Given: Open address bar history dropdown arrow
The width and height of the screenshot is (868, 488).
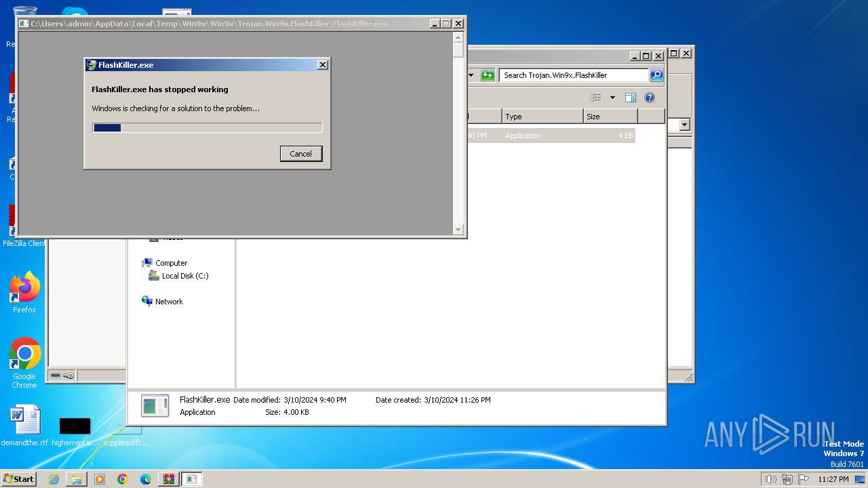Looking at the screenshot, I should (471, 75).
